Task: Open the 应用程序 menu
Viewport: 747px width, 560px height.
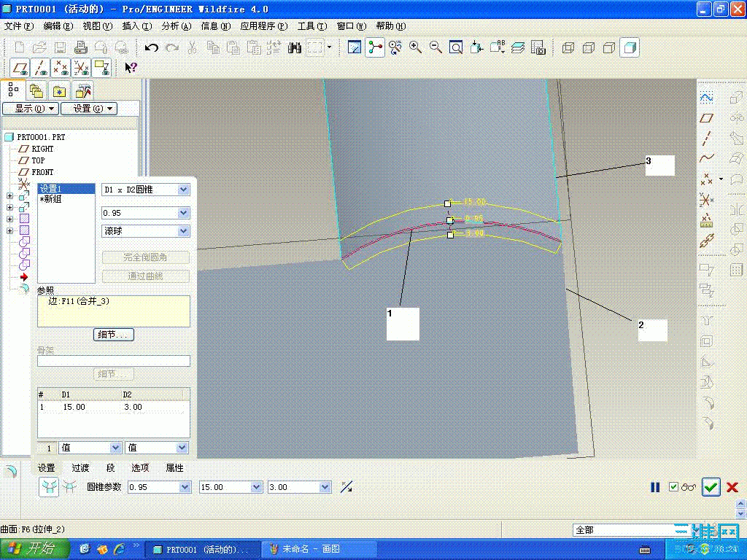Action: [264, 26]
